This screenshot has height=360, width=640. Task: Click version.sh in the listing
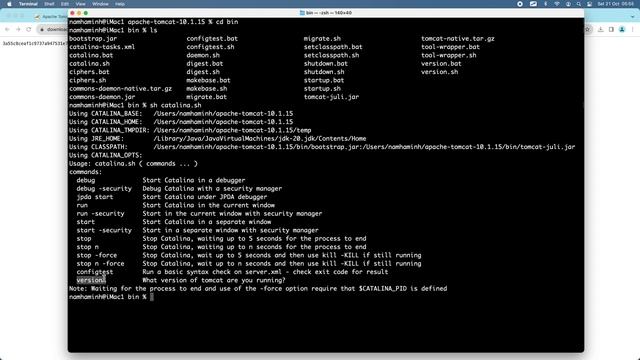(x=440, y=72)
